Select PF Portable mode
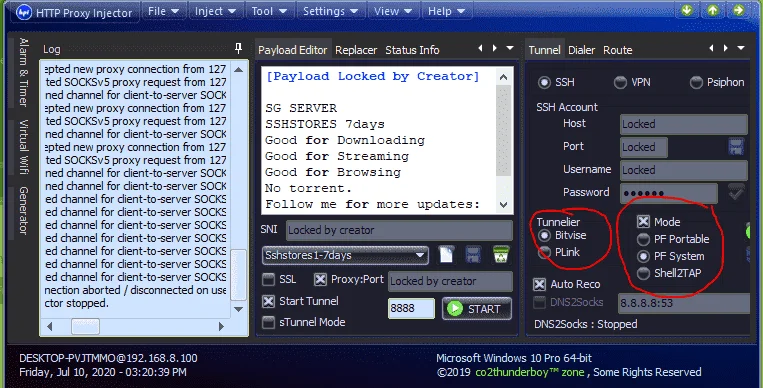 [643, 239]
